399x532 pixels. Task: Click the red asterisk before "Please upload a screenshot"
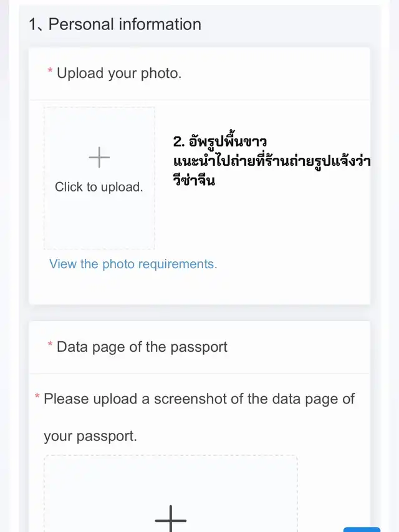click(37, 398)
